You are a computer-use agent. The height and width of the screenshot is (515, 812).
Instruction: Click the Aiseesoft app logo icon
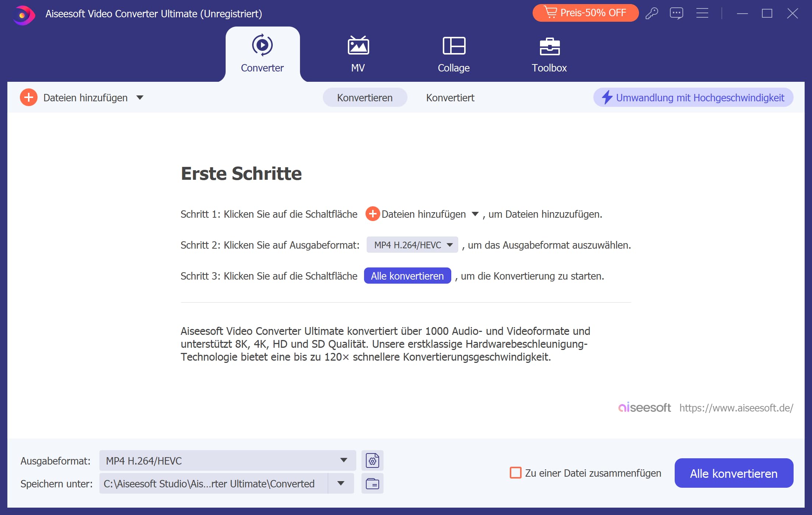click(x=24, y=15)
